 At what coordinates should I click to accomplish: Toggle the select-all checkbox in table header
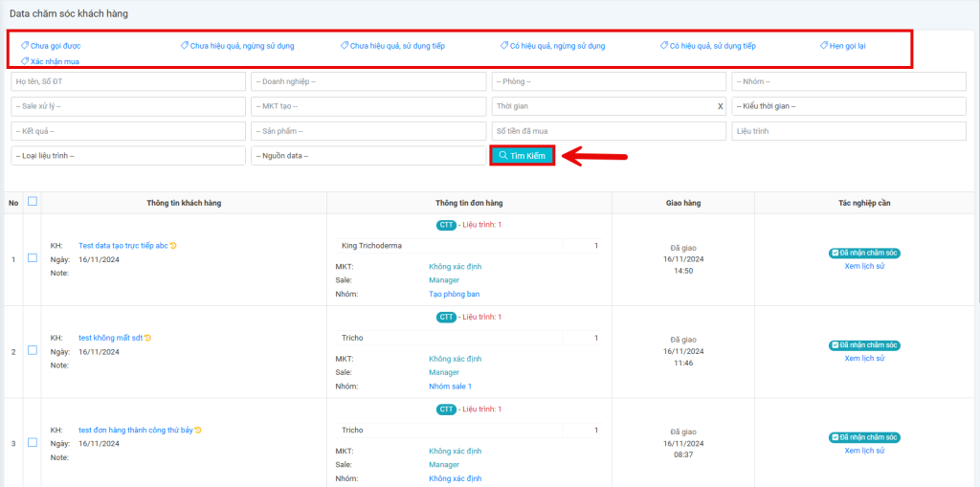[33, 202]
